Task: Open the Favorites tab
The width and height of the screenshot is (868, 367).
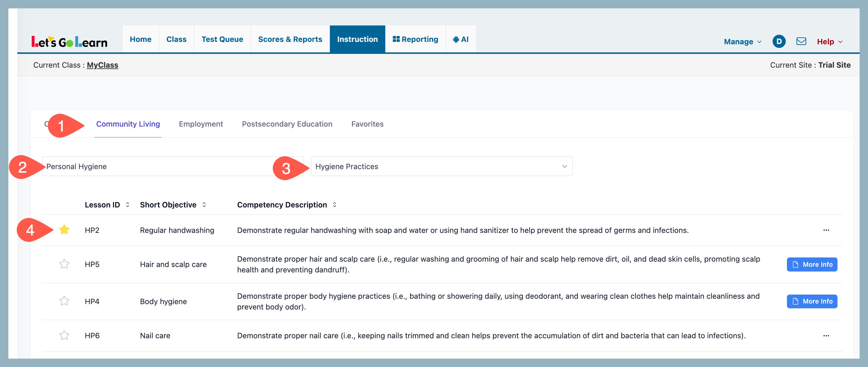Action: [x=367, y=124]
